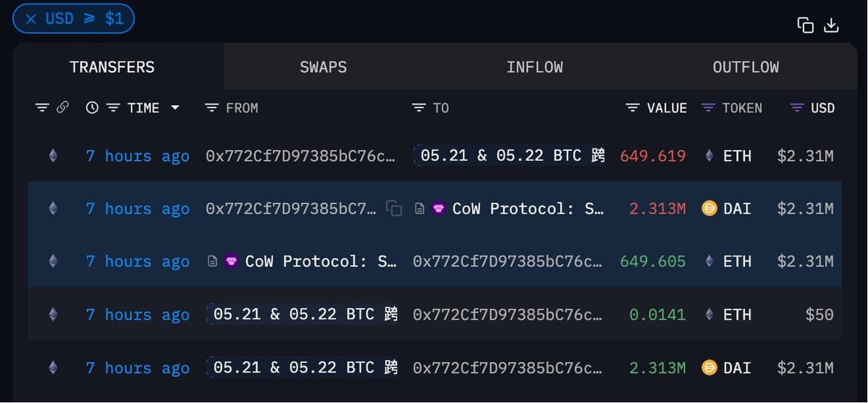Click the chain link icon in header
This screenshot has height=403, width=868.
point(62,107)
